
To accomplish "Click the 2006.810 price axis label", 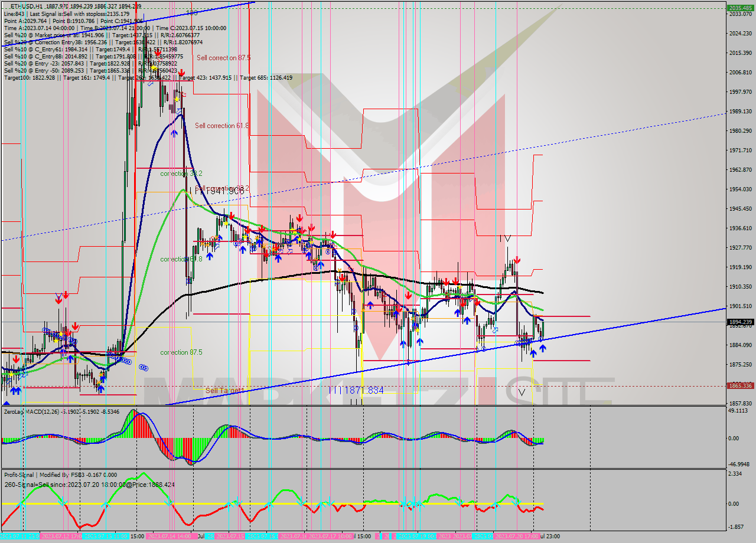I will (740, 73).
